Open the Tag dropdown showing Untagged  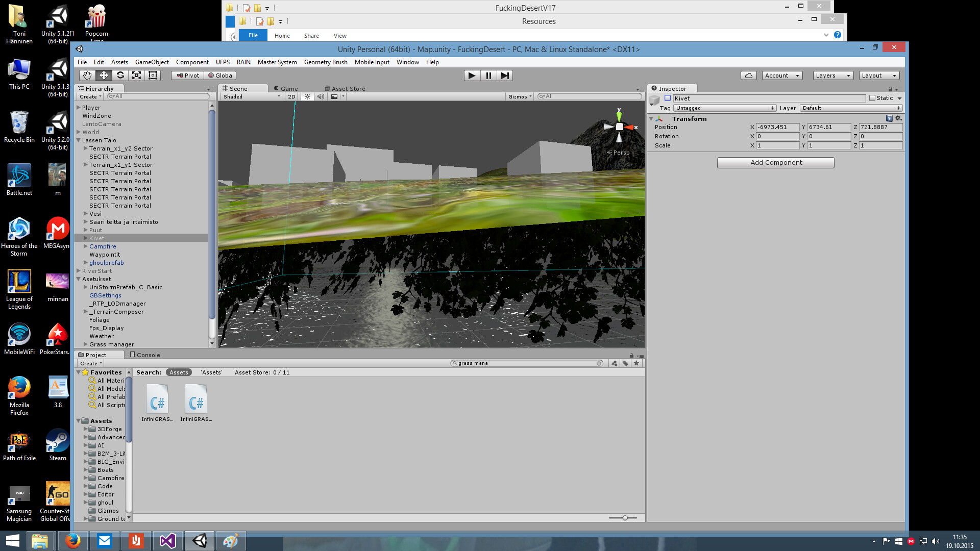(725, 108)
